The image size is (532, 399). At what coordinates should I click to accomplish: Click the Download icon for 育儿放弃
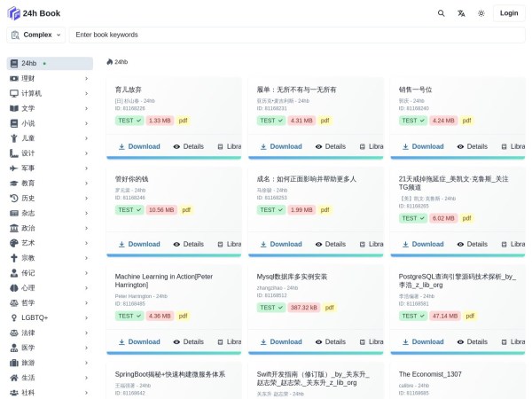[x=121, y=146]
